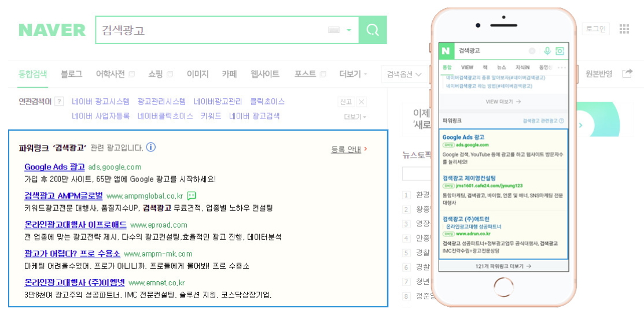Click the 로그인 button
The image size is (644, 327).
[595, 29]
